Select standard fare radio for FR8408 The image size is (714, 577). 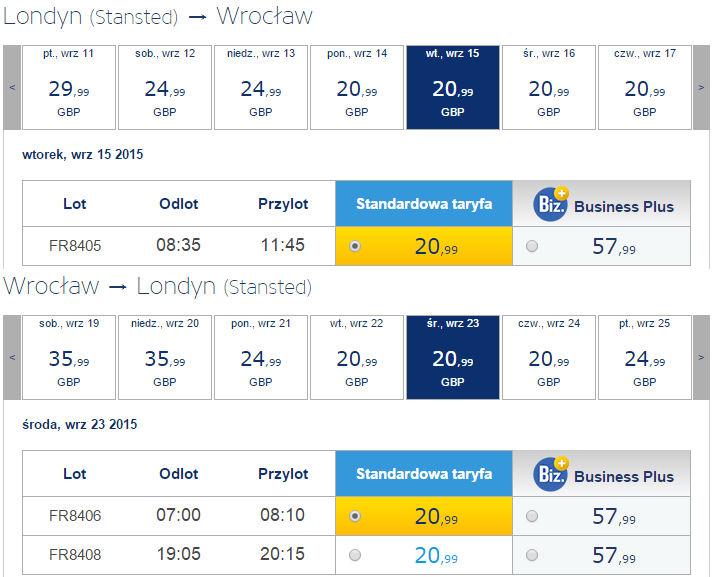point(355,555)
